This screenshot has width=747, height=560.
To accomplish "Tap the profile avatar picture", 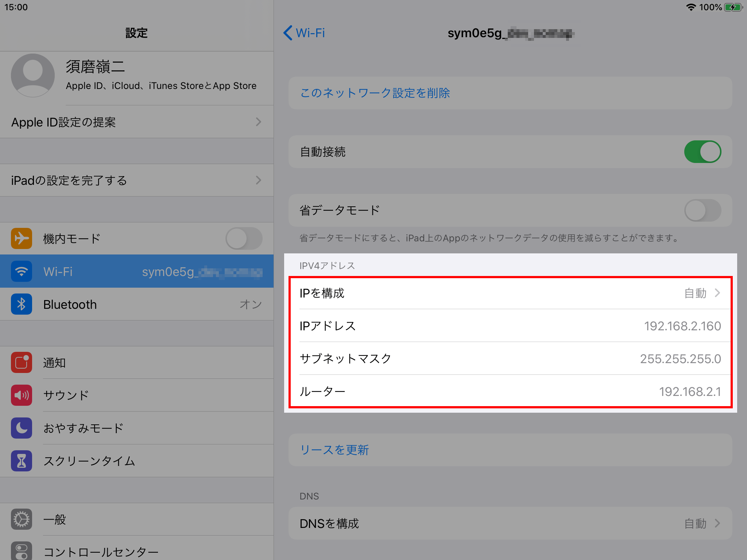I will tap(33, 75).
